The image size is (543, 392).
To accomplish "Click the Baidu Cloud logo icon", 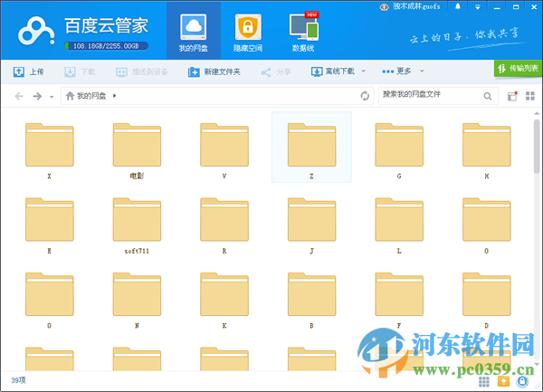I will (x=36, y=31).
